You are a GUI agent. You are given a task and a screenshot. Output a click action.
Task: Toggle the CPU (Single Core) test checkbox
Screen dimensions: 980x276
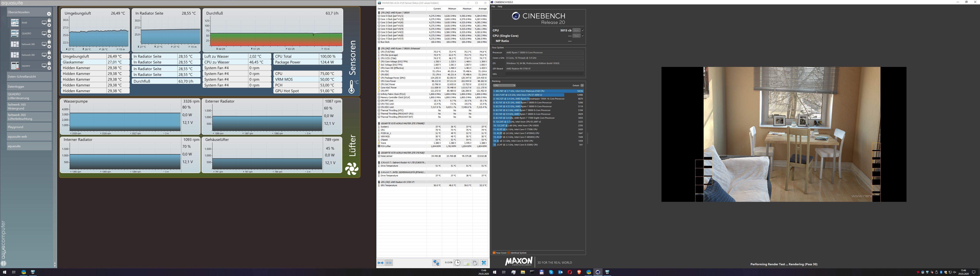click(x=583, y=36)
